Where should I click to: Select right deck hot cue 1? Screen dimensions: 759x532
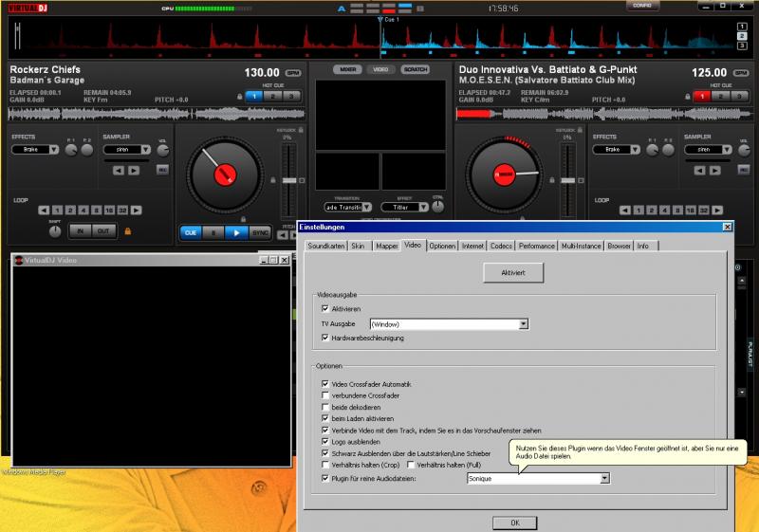click(x=702, y=96)
